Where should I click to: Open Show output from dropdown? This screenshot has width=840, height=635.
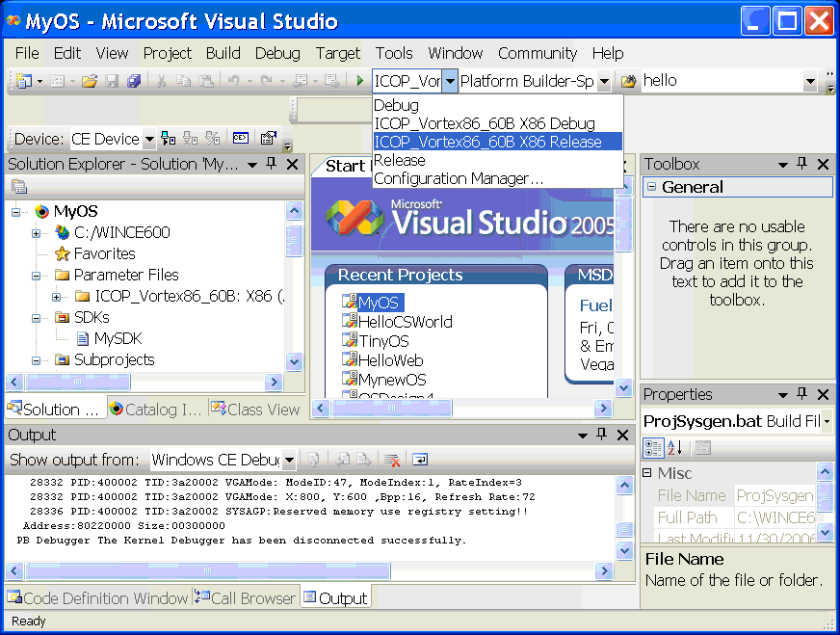[289, 460]
